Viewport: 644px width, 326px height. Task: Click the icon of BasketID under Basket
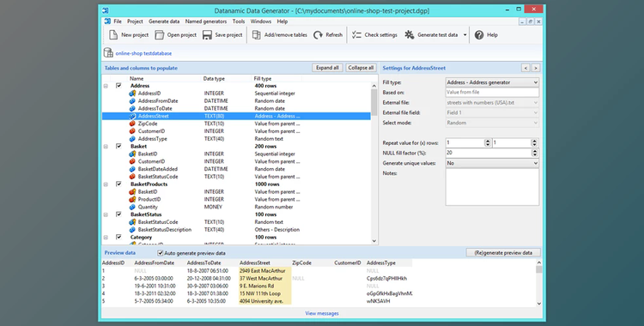pyautogui.click(x=132, y=154)
